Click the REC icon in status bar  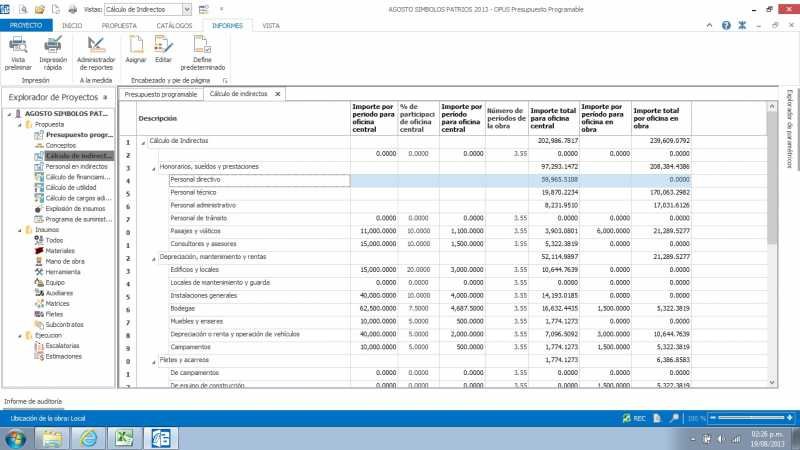tap(635, 418)
